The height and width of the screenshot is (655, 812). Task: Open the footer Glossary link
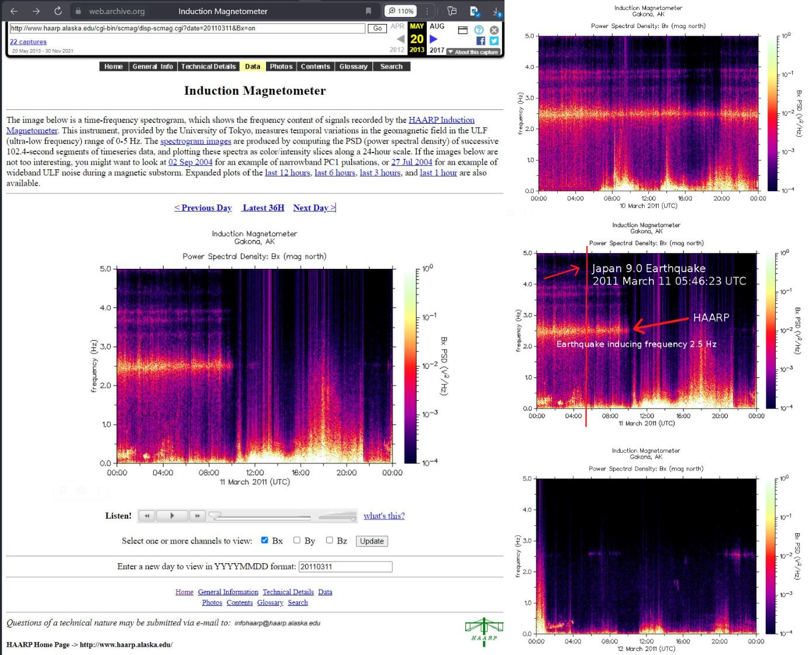coord(270,602)
